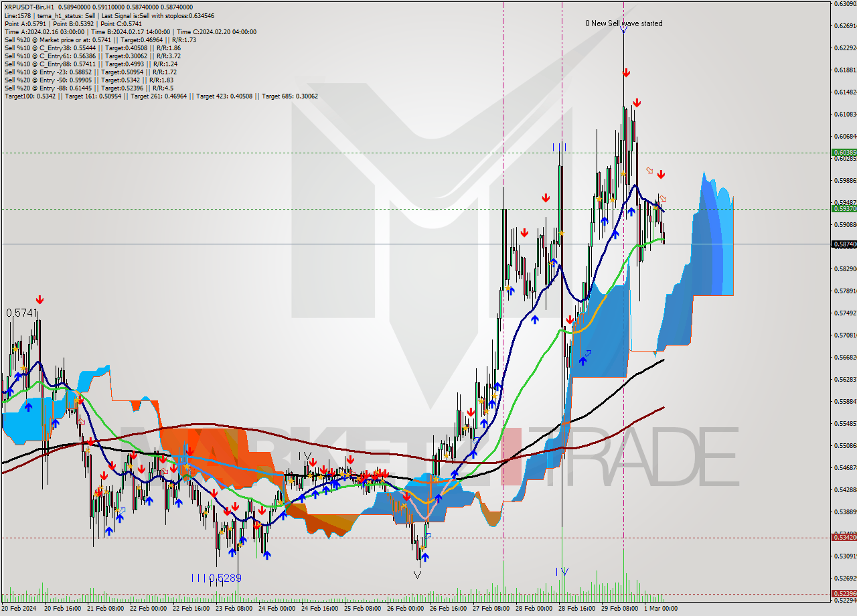Select the 'Time A:2024.02.16 03:00:00' line
This screenshot has height=616, width=857.
pos(131,31)
